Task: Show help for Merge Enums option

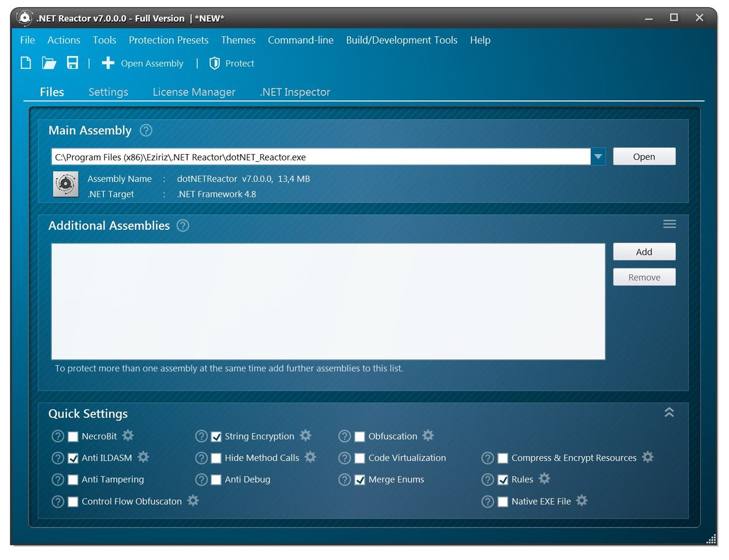Action: [x=345, y=480]
